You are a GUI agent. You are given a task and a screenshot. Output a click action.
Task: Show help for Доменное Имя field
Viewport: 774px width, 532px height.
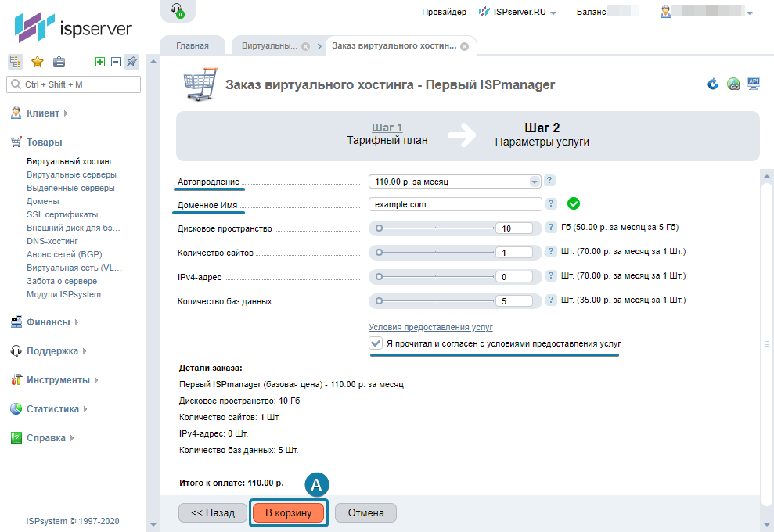[x=550, y=204]
